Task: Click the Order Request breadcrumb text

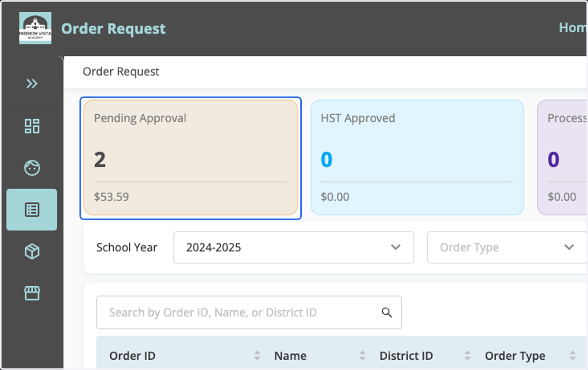Action: tap(121, 72)
